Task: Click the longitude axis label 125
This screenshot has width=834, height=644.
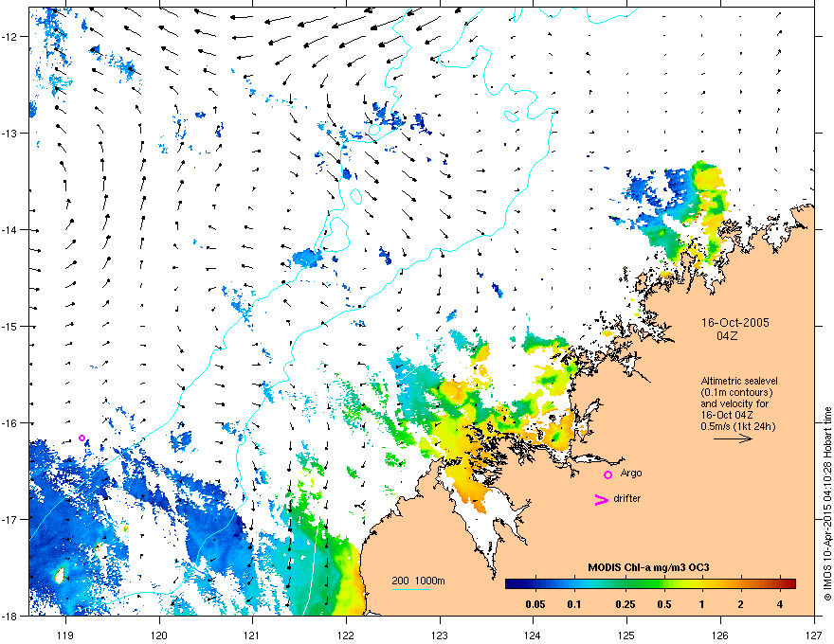Action: [x=626, y=635]
